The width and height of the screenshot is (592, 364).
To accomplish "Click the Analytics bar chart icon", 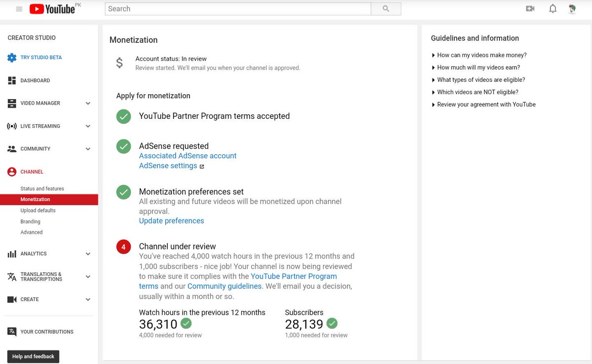I will [12, 254].
